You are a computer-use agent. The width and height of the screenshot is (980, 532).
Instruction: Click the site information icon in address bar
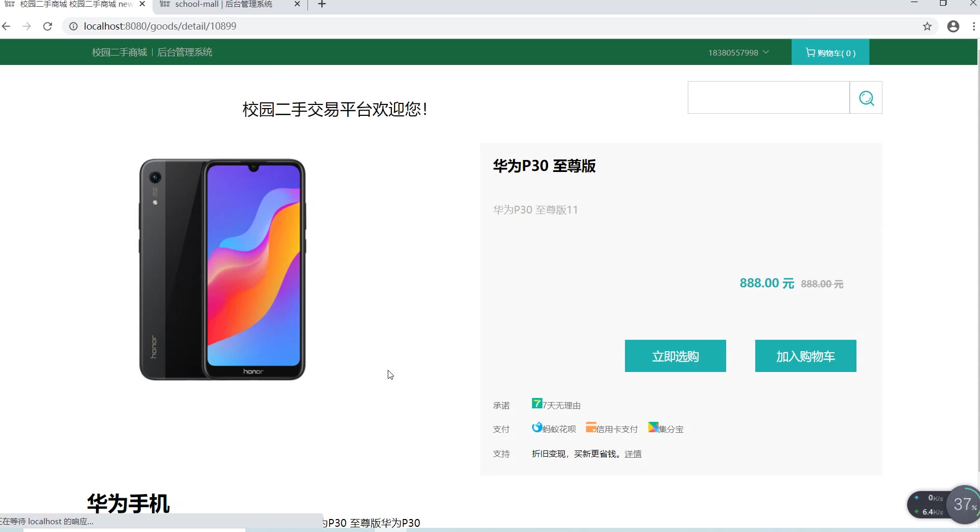(x=74, y=26)
